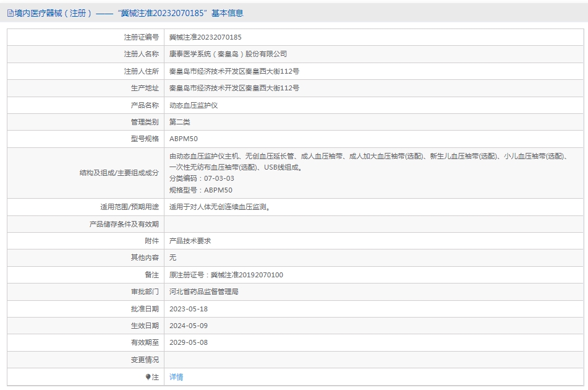The width and height of the screenshot is (588, 390).
Task: Open the 详情 link in the 注 row
Action: point(176,377)
